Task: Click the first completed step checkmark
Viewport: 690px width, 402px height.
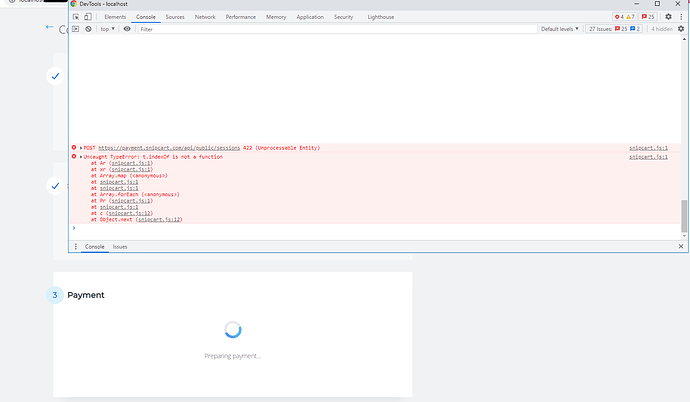Action: pos(55,76)
